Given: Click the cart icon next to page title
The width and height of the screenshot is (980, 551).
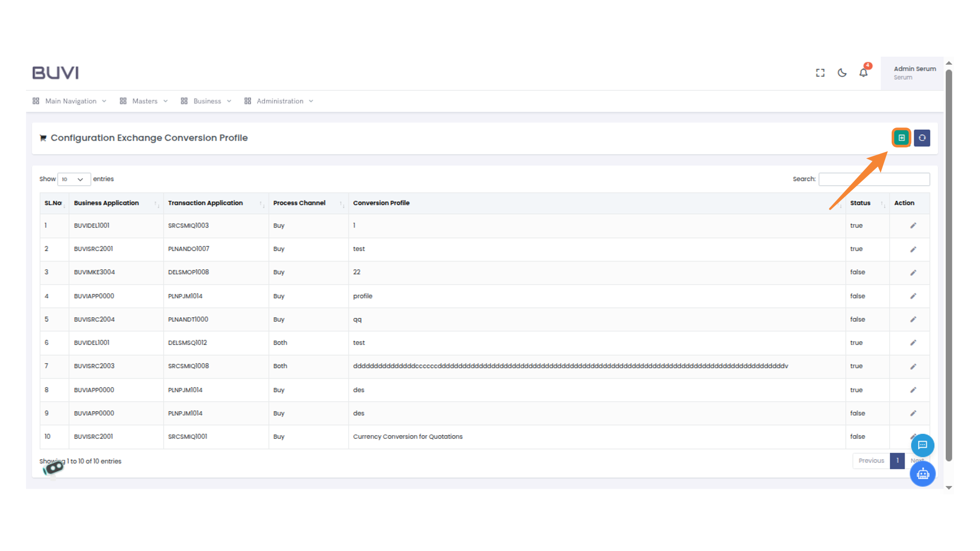Looking at the screenshot, I should 43,138.
